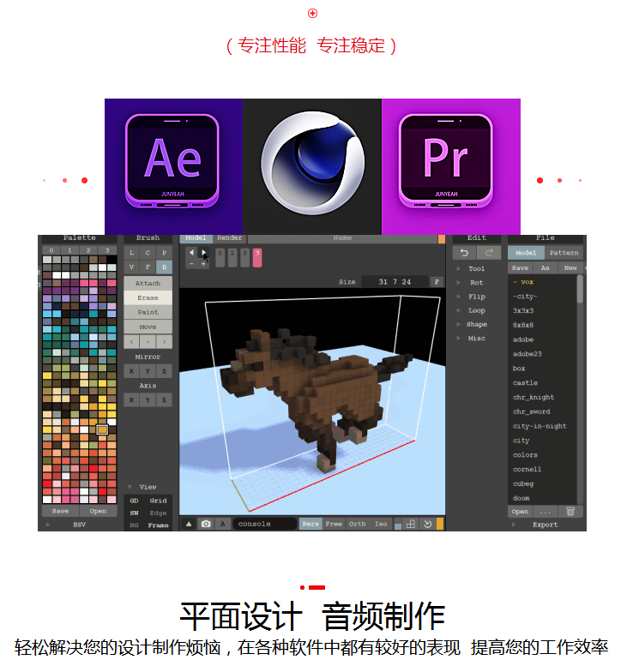Click the reset camera rotation icon
The height and width of the screenshot is (672, 633).
tap(427, 524)
